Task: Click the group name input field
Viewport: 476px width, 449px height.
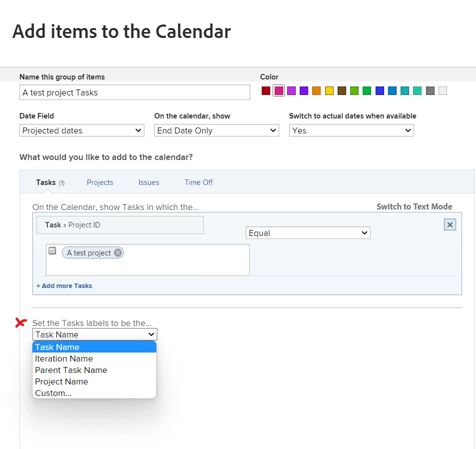Action: pos(134,92)
